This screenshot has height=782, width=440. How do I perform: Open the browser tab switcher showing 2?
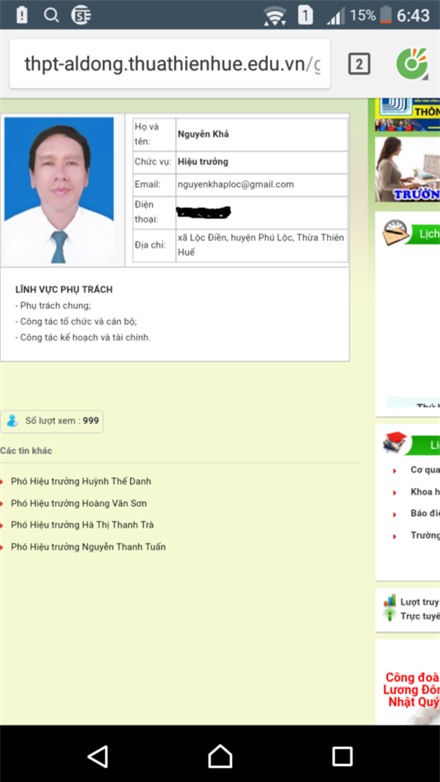[359, 64]
